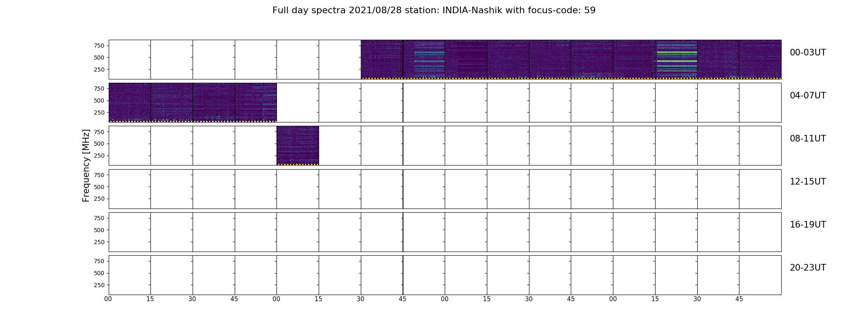Image resolution: width=868 pixels, height=331 pixels.
Task: Click the 750 tick of the 00-03UT row
Action: (x=99, y=46)
